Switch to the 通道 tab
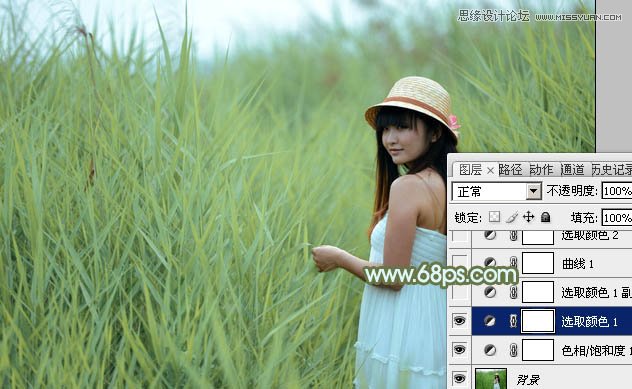The height and width of the screenshot is (389, 632). click(572, 170)
